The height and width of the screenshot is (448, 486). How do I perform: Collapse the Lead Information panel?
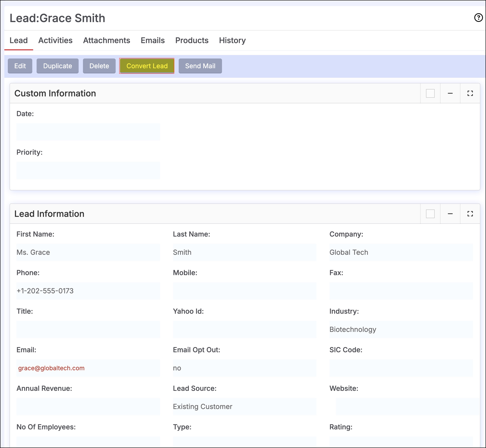(x=450, y=214)
